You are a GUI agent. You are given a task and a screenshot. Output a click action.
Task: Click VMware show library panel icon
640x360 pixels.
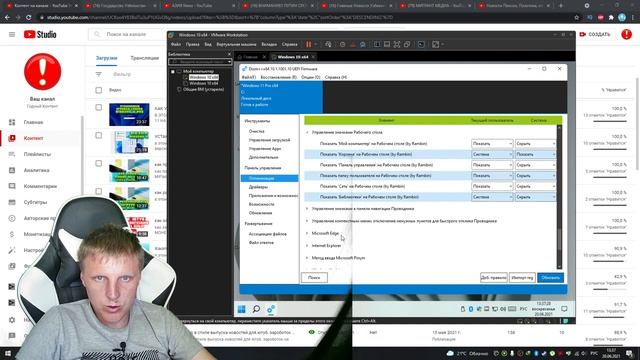pyautogui.click(x=377, y=44)
